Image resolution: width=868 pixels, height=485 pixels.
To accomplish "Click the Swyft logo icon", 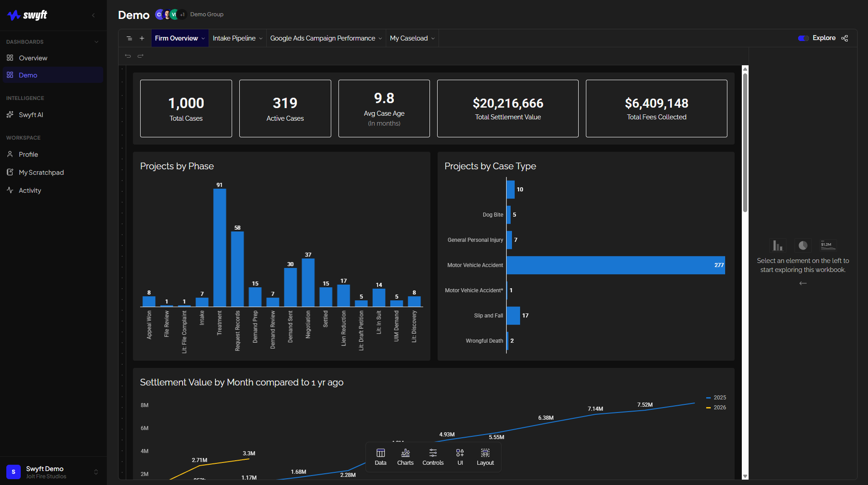I will coord(14,15).
